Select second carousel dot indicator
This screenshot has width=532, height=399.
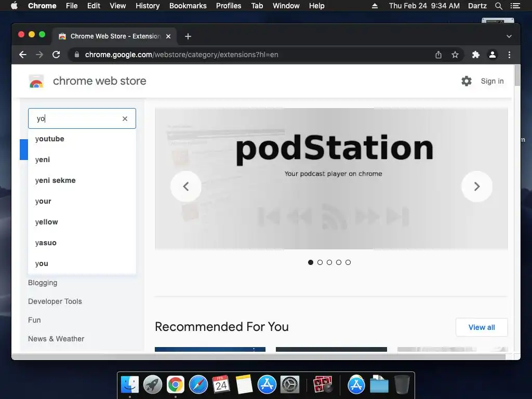click(x=320, y=262)
